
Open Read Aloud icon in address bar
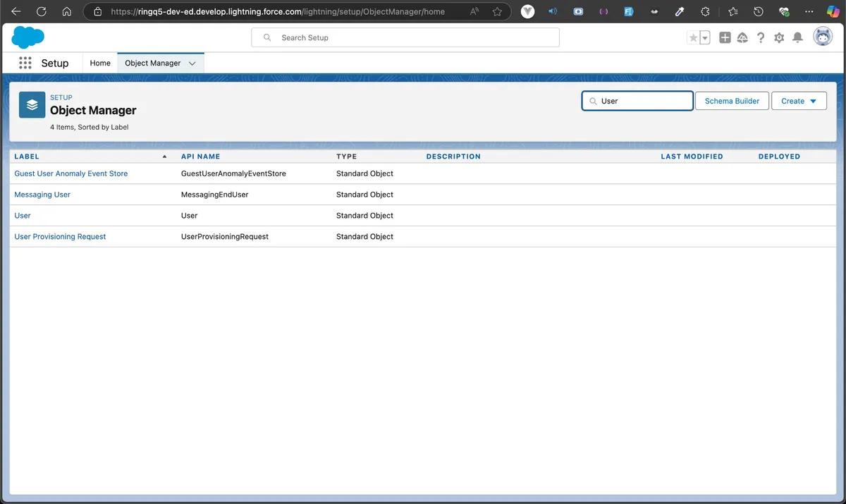tap(474, 11)
